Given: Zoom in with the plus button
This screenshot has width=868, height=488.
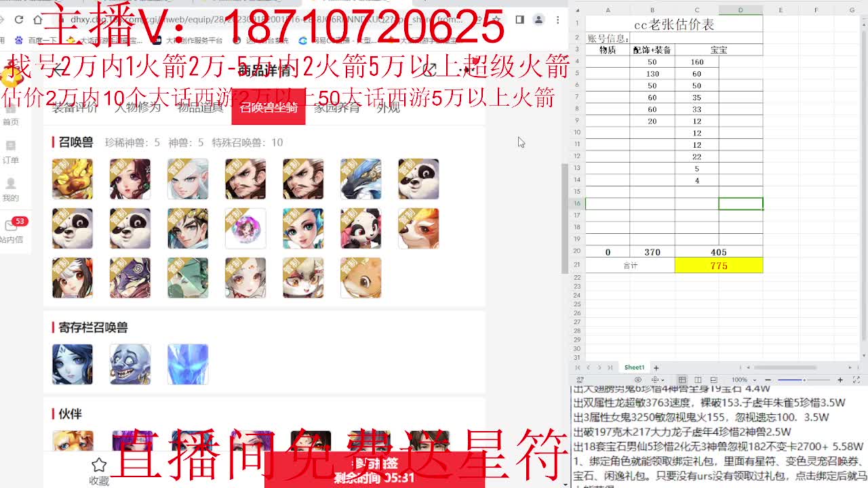Looking at the screenshot, I should [x=840, y=380].
